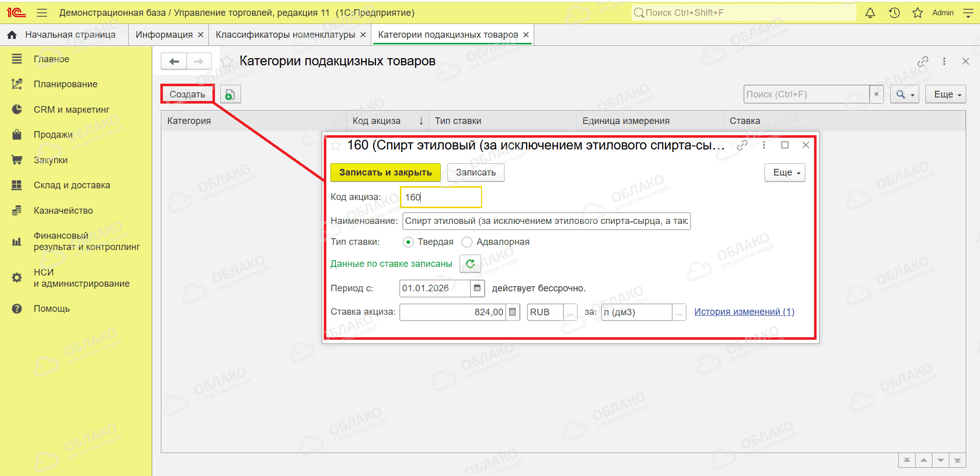
Task: Expand the list Еще dropdown
Action: [x=946, y=94]
